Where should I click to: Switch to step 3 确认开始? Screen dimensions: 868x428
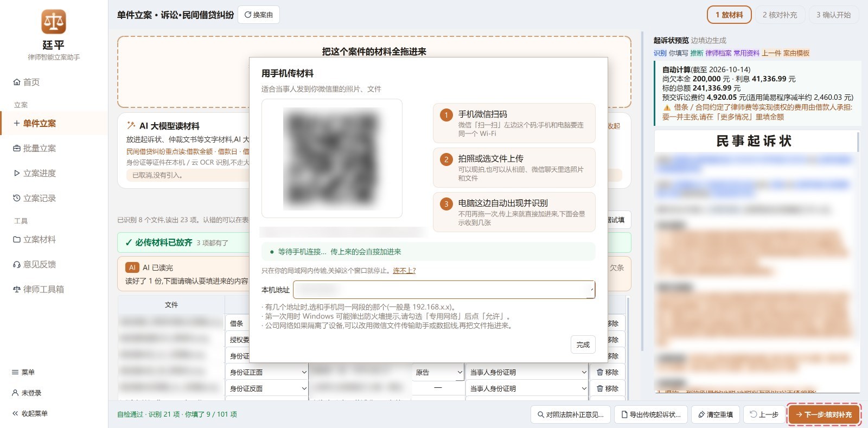(x=834, y=15)
